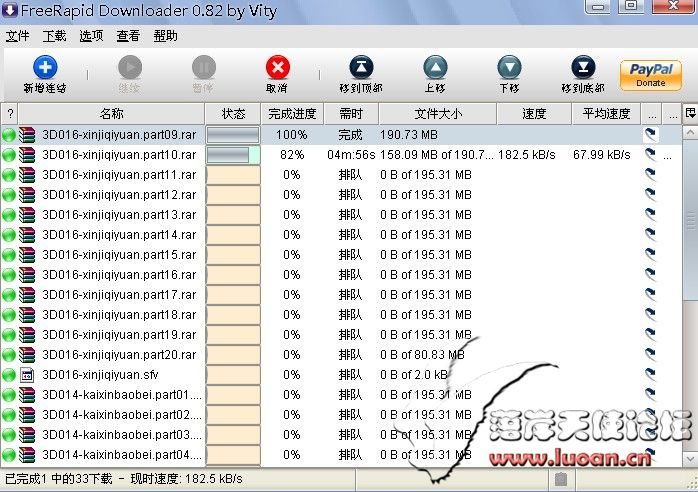Click the SFV file icon of 3D016-xinjiqiyuan.sfv
Viewport: 698px width, 492px height.
[27, 375]
